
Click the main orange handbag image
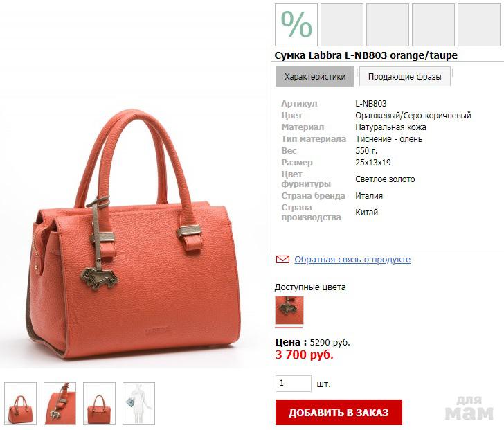click(x=134, y=235)
